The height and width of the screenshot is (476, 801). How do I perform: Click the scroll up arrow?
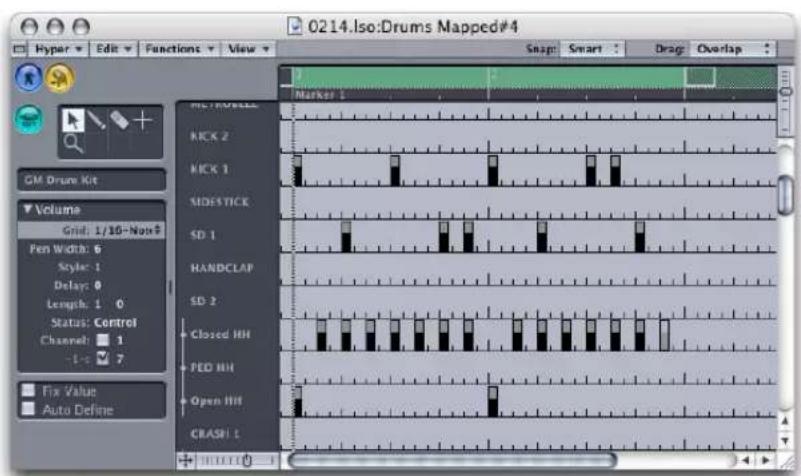coord(785,421)
